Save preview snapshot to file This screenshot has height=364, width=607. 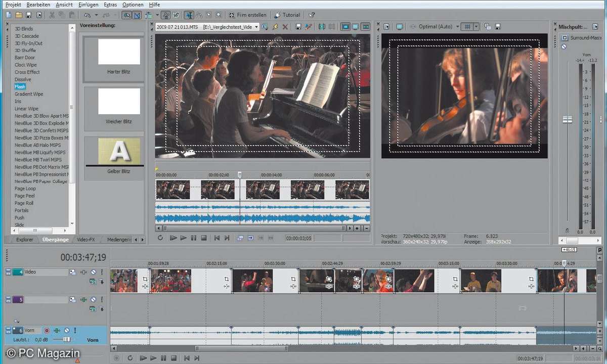click(x=497, y=27)
